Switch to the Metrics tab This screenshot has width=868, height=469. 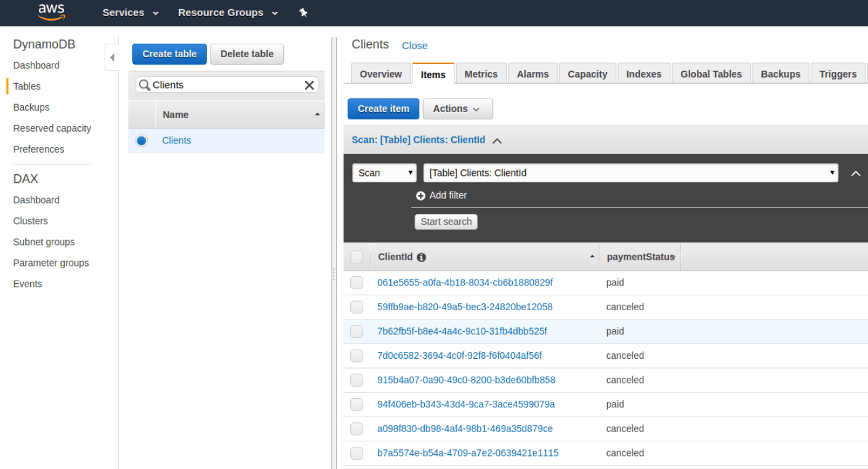tap(481, 73)
